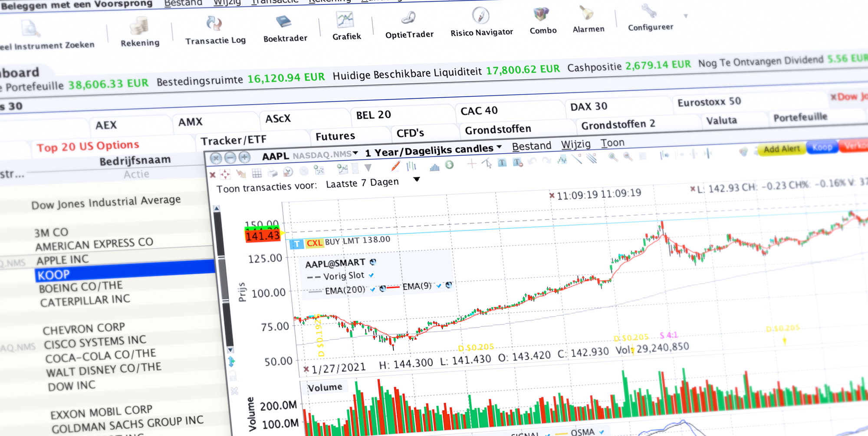
Task: Click the scrollbar up arrow left of chart
Action: pos(217,209)
